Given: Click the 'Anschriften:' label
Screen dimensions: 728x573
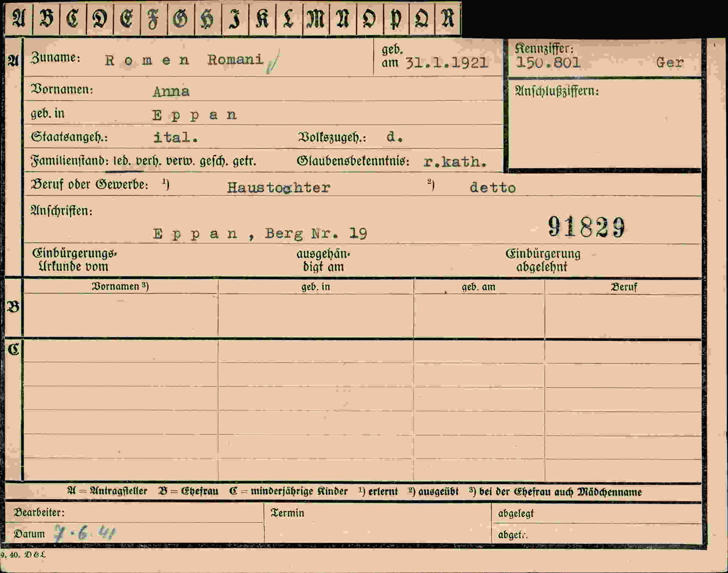Looking at the screenshot, I should coord(61,211).
